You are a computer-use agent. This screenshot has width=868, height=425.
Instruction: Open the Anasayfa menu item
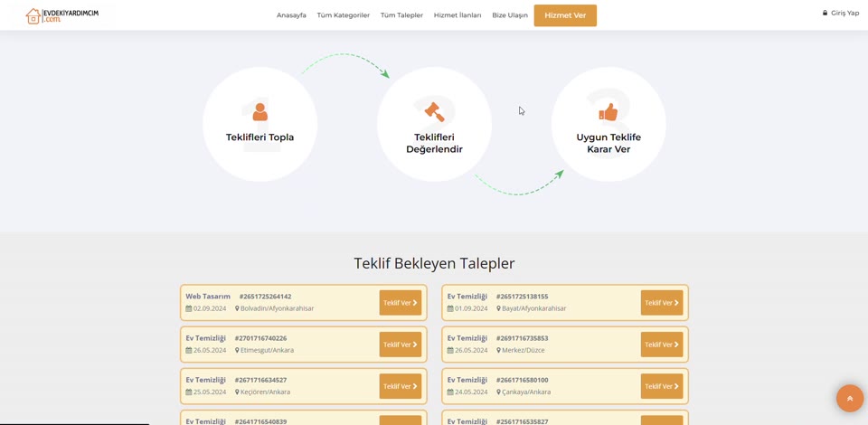291,15
